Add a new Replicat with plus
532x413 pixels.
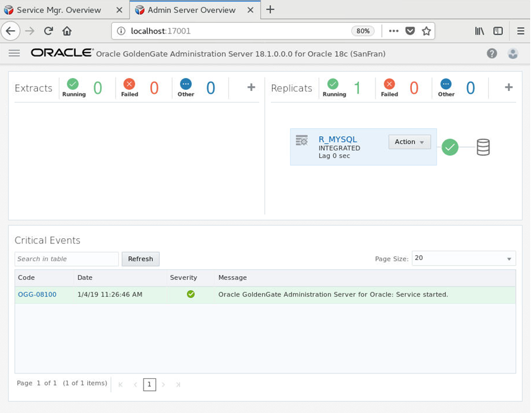[508, 87]
